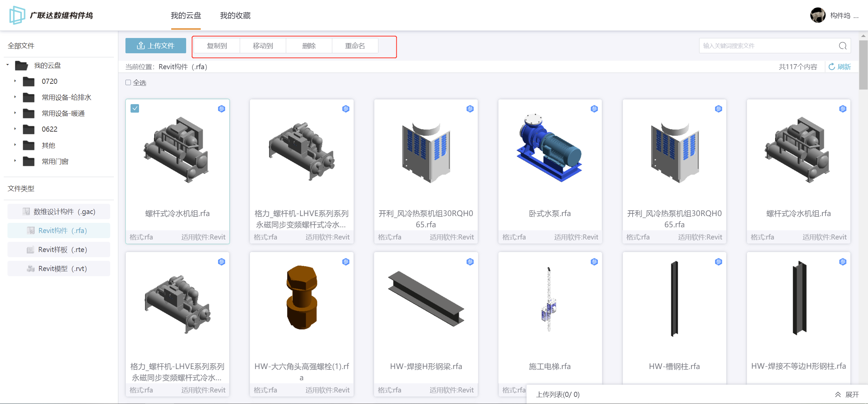Click parametric badge on HW-大六角头高强螺栓 card
Screen dimensions: 868x404
346,262
